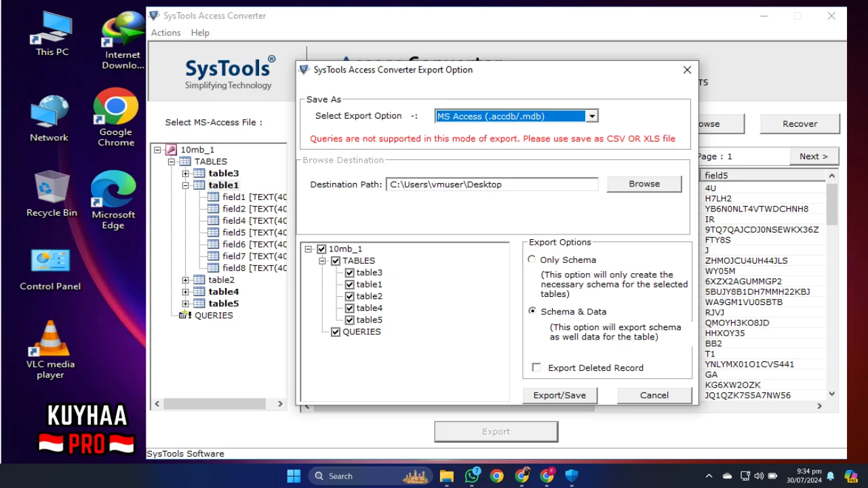The height and width of the screenshot is (488, 868).
Task: Collapse the 10mb_1 root in main tree
Action: (157, 150)
